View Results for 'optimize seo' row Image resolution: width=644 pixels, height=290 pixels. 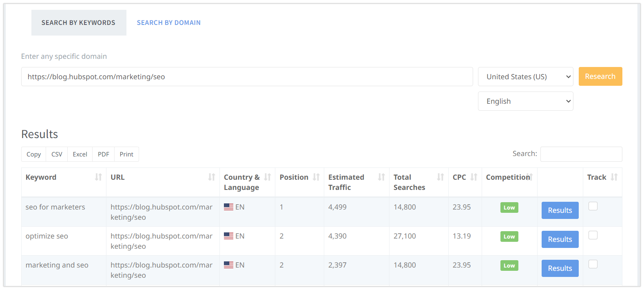(x=560, y=239)
